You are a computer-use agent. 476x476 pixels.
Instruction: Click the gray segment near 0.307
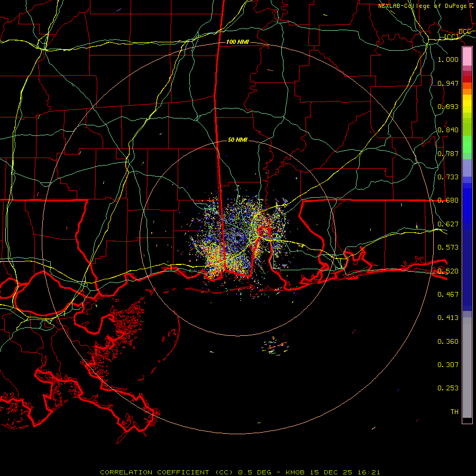tap(467, 368)
